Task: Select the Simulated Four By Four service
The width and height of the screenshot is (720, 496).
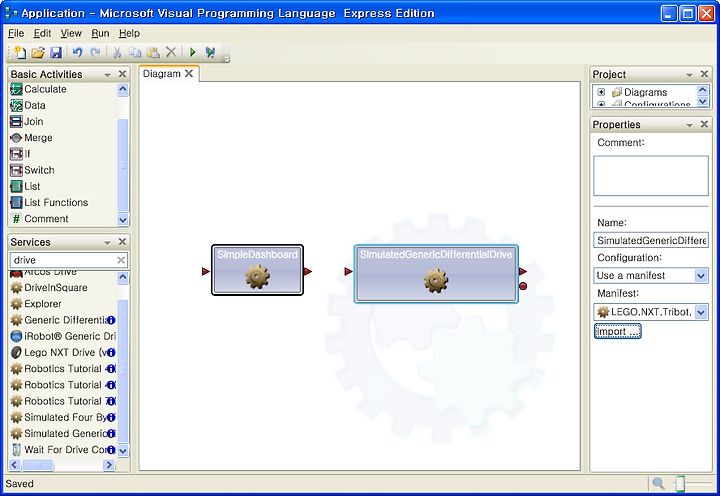Action: click(63, 417)
